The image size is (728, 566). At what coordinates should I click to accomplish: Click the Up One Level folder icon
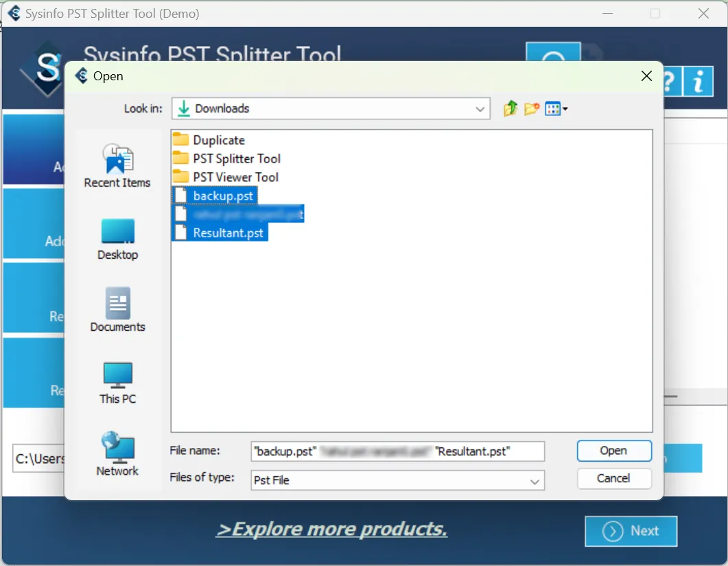click(510, 108)
